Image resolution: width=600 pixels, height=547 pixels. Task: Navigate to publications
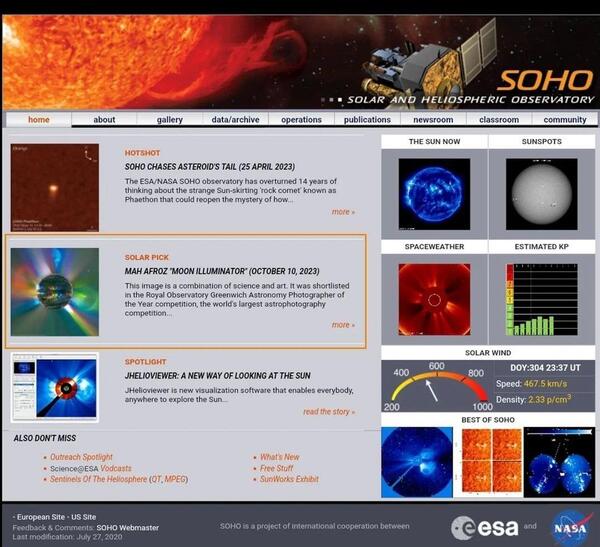(x=367, y=120)
